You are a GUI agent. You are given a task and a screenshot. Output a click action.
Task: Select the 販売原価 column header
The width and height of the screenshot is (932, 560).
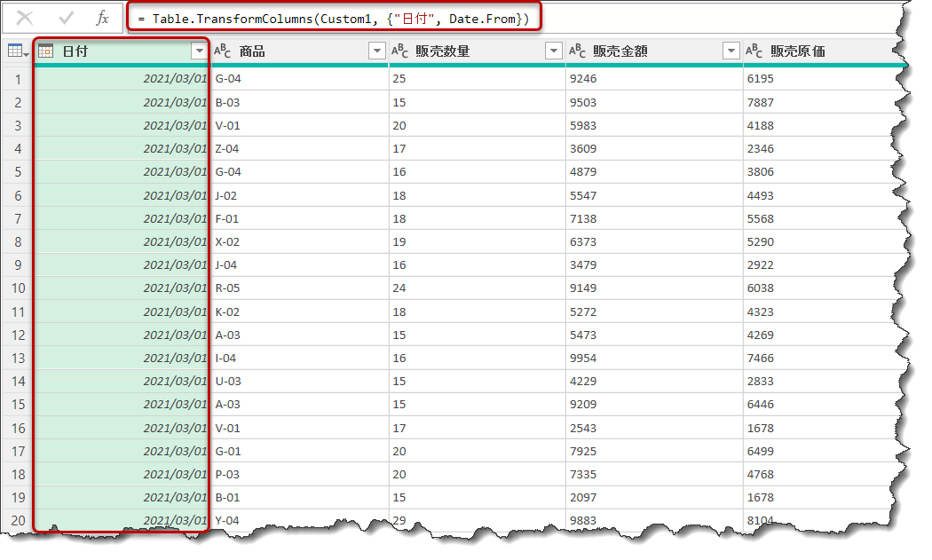[820, 51]
